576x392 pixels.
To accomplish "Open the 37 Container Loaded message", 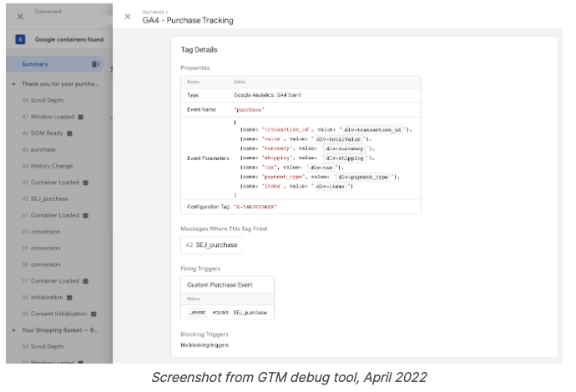I will [x=50, y=281].
